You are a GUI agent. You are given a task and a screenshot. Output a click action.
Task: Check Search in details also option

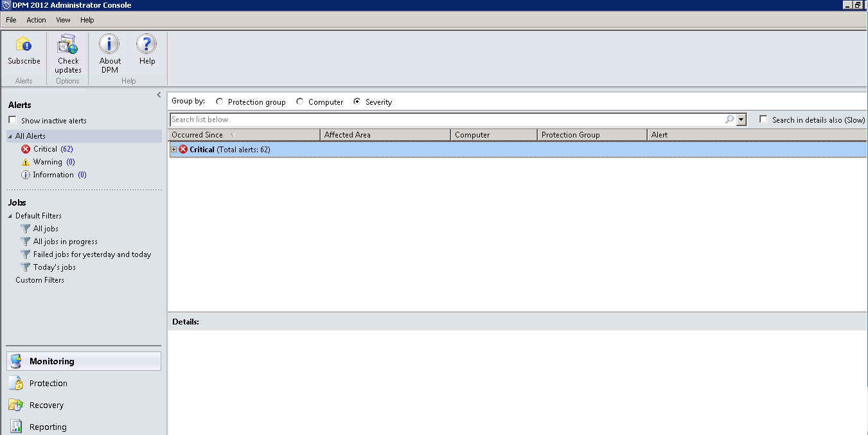763,120
